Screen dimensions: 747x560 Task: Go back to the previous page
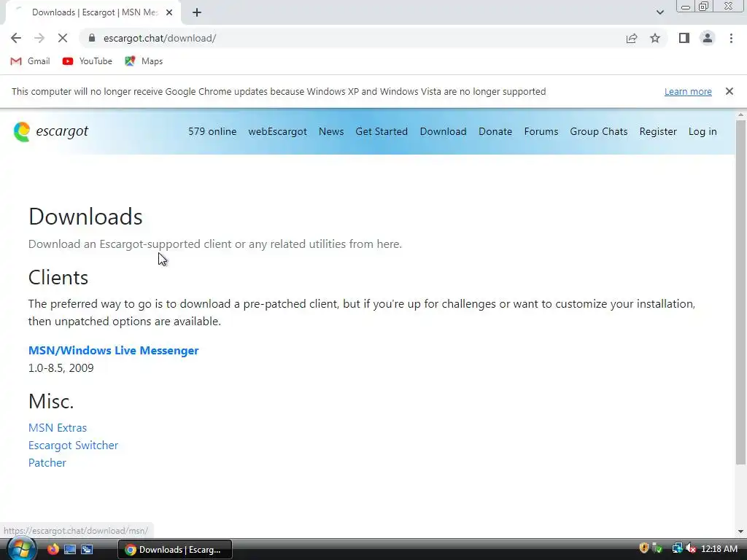[16, 38]
